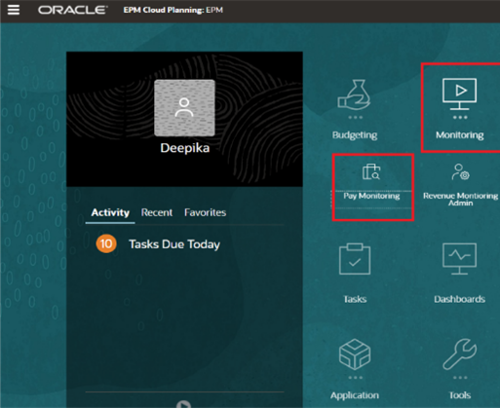Click the orange 10 tasks badge
This screenshot has height=408, width=500.
[x=106, y=244]
